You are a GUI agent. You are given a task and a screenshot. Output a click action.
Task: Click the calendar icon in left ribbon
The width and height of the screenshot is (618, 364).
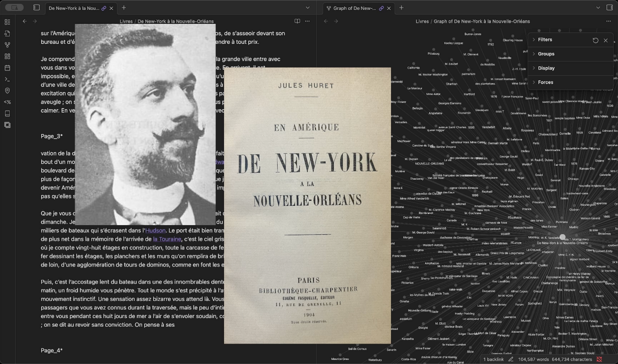[7, 68]
